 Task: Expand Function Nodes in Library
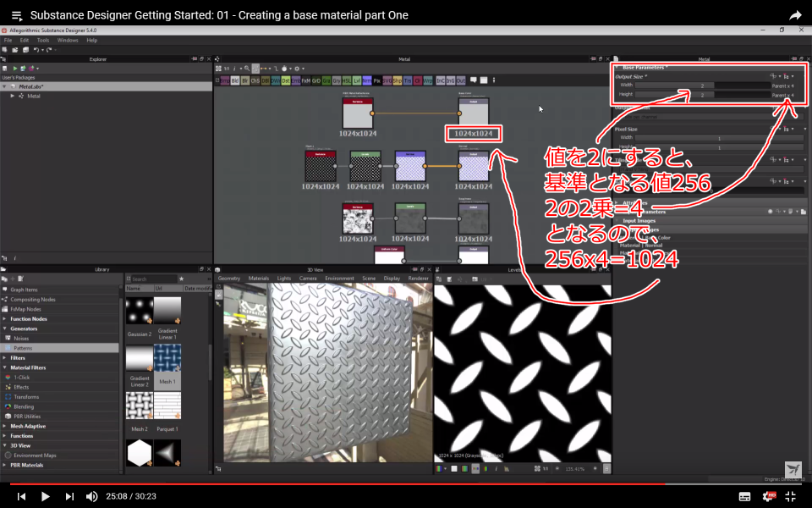click(5, 319)
